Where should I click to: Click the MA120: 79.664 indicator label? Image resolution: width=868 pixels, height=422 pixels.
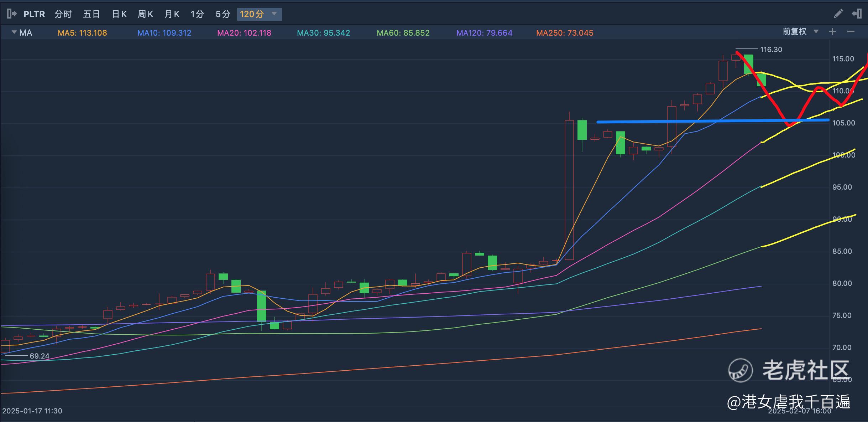tap(485, 33)
